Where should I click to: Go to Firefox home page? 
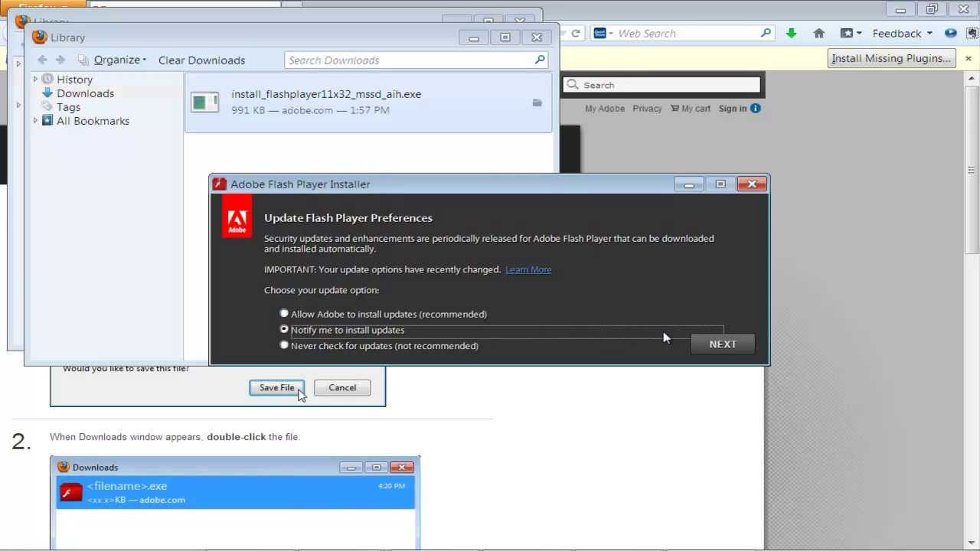click(x=818, y=33)
